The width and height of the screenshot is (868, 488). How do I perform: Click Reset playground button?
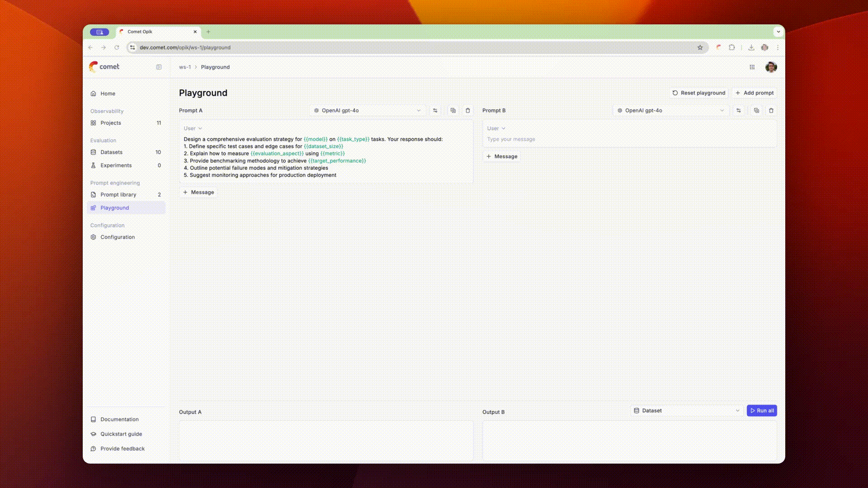698,93
